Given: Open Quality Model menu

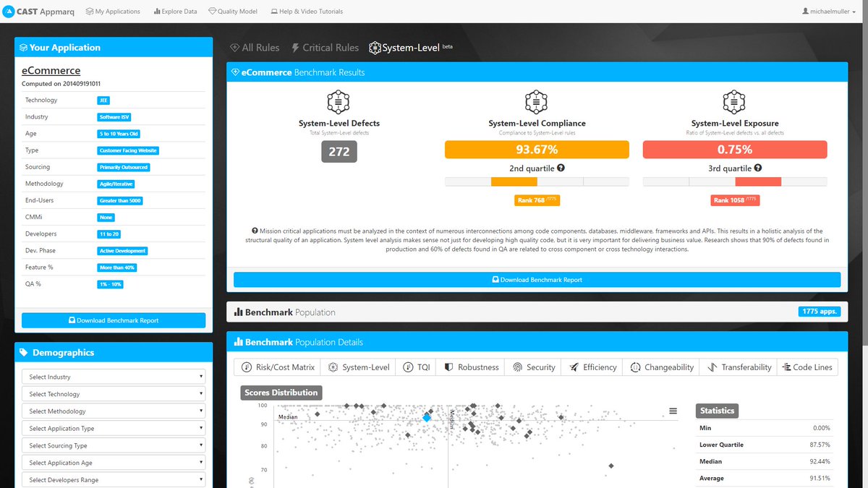Looking at the screenshot, I should (x=232, y=12).
